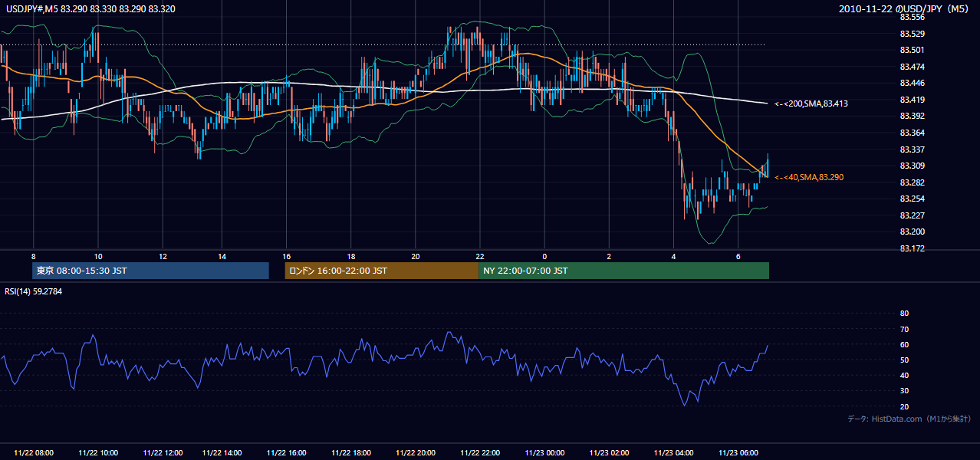Click the 11/22 18:00 date label
Viewport: 980px width, 460px height.
point(350,453)
